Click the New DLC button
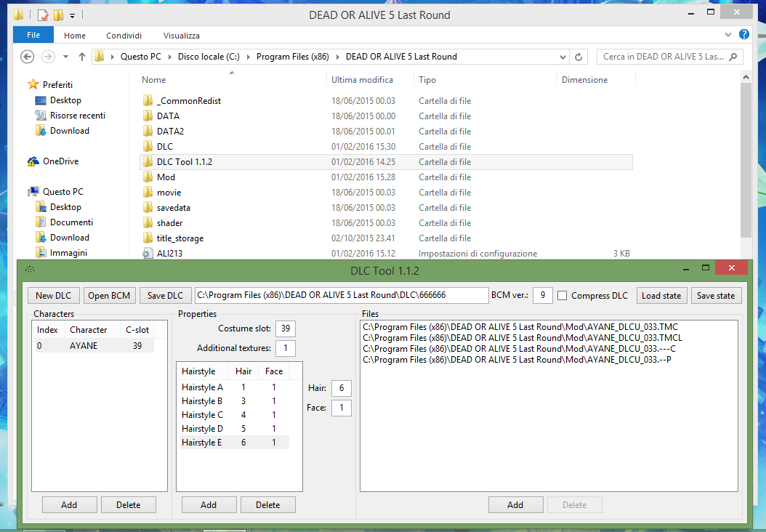This screenshot has width=766, height=532. (x=53, y=296)
